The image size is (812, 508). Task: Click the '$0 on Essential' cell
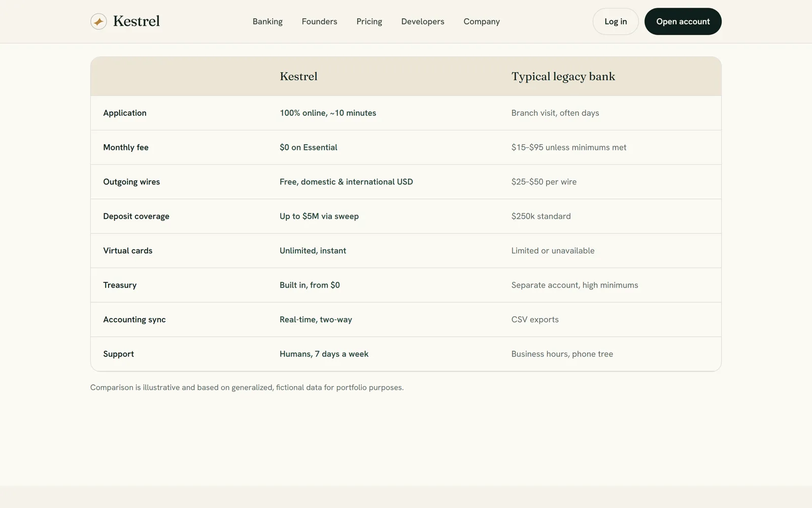click(x=309, y=147)
